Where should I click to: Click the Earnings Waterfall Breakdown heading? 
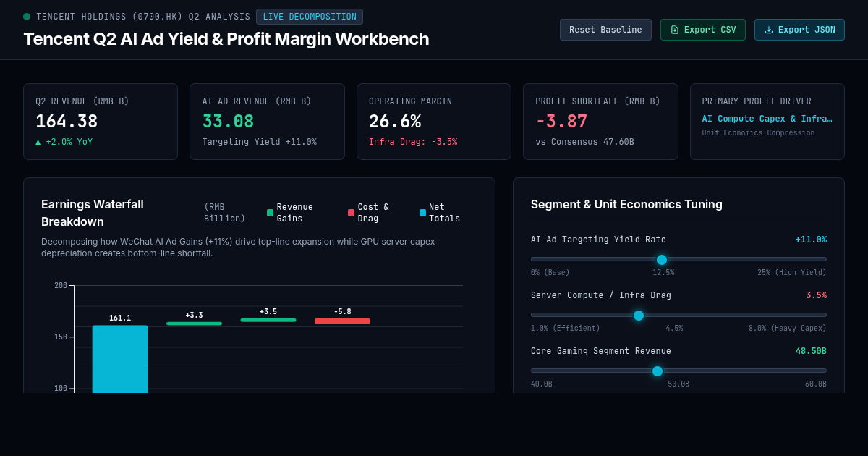click(x=93, y=213)
